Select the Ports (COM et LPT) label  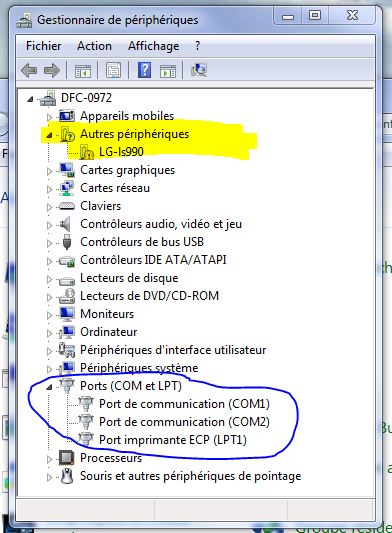pyautogui.click(x=131, y=386)
